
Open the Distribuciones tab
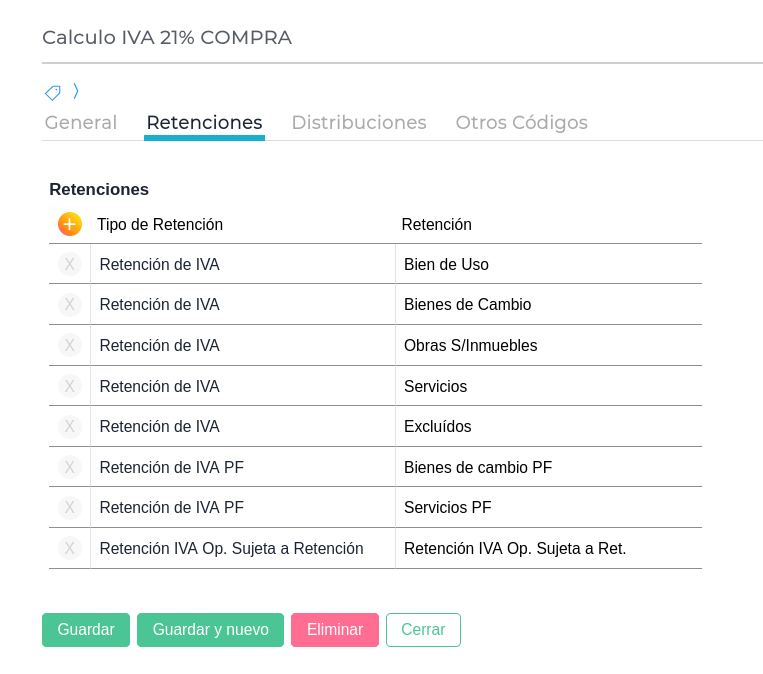point(359,123)
